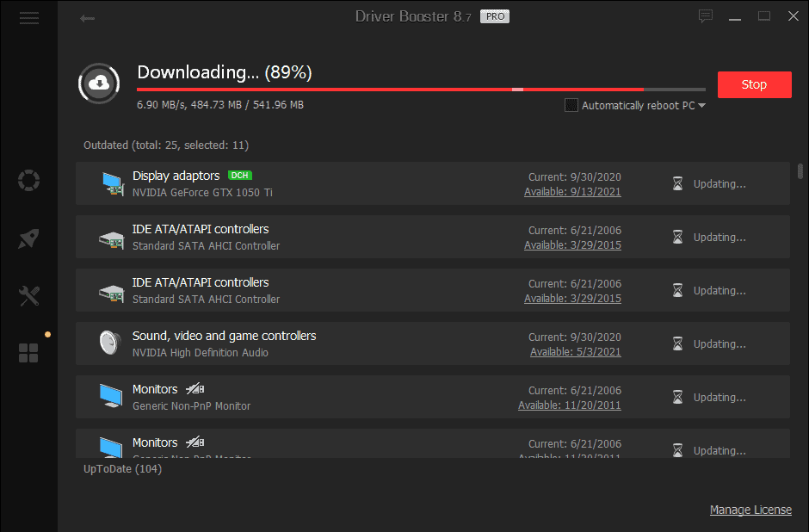Open Manage License
The image size is (809, 532).
click(x=750, y=510)
